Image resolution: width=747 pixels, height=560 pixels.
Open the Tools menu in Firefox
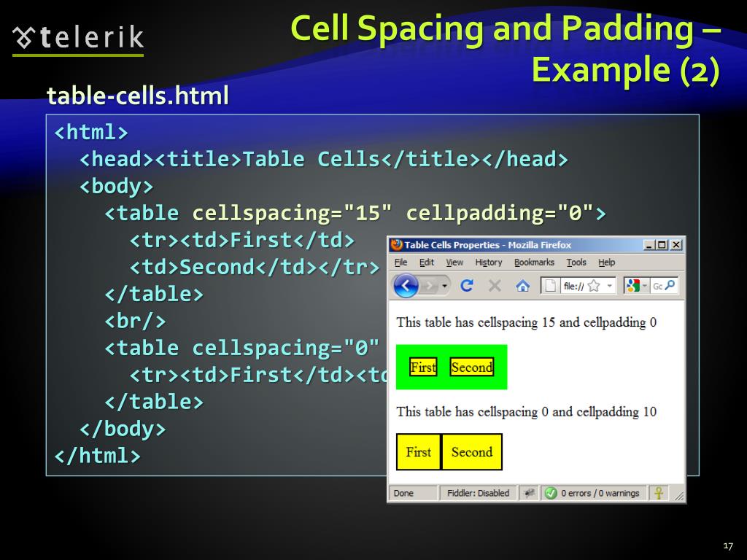576,262
